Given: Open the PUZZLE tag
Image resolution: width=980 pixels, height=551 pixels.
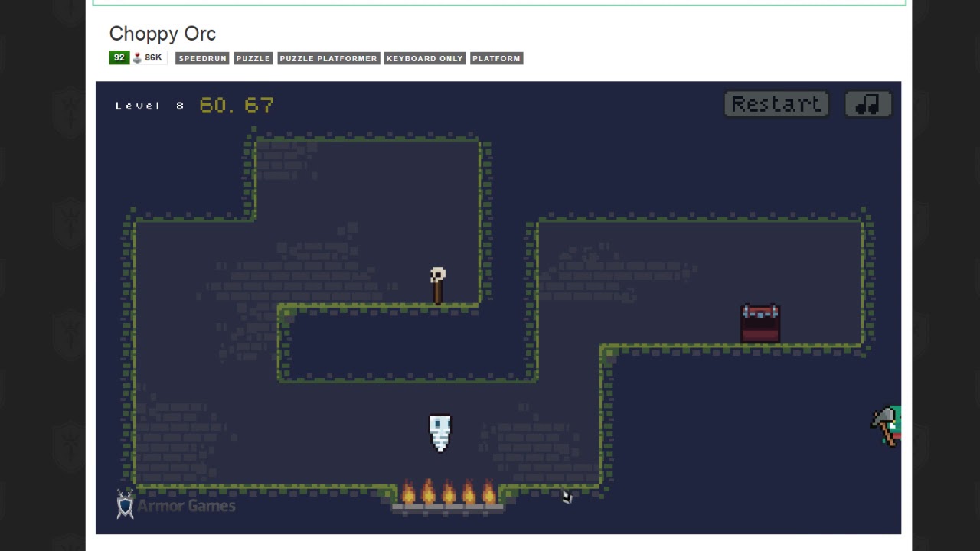Looking at the screenshot, I should coord(253,58).
